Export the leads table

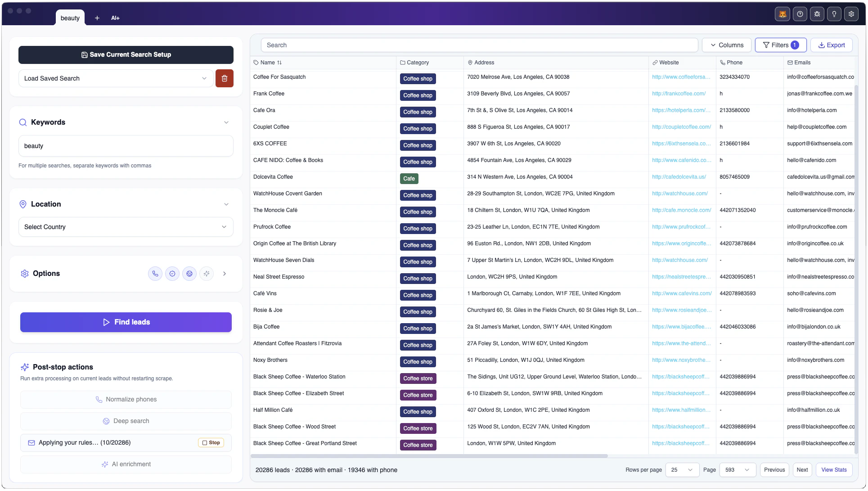pos(831,45)
